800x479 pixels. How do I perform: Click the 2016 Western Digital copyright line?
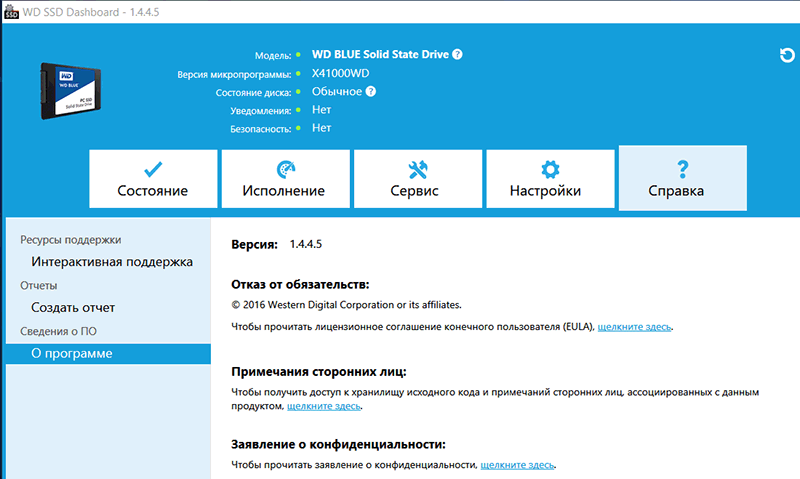[346, 305]
